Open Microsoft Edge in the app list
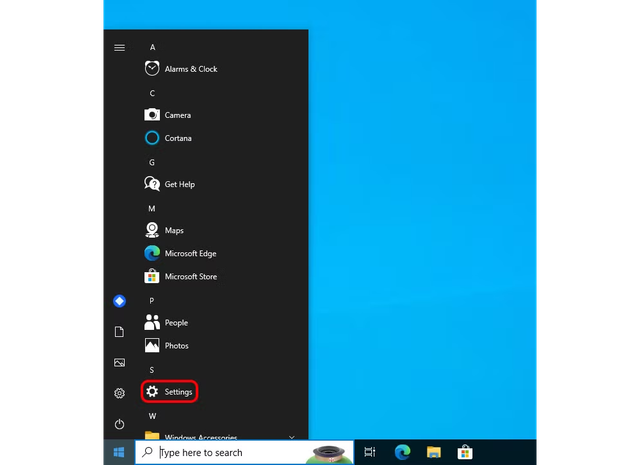This screenshot has width=640, height=465. pos(190,254)
